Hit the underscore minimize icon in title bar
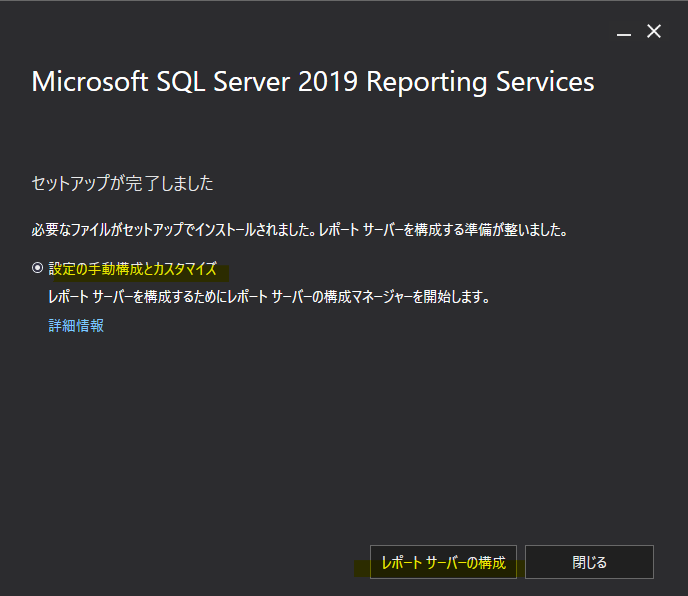 [x=624, y=32]
